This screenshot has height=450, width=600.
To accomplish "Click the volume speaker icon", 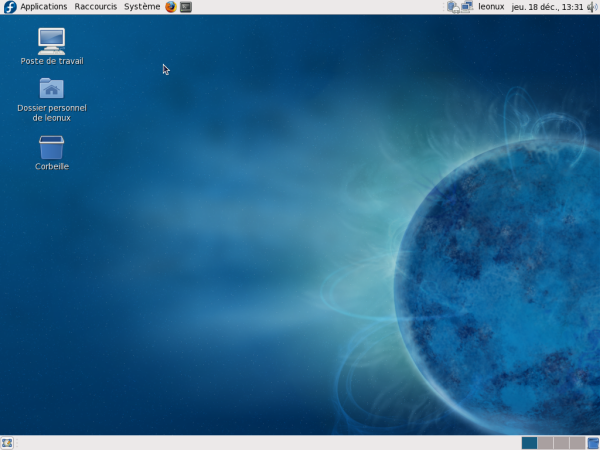I will coord(593,7).
